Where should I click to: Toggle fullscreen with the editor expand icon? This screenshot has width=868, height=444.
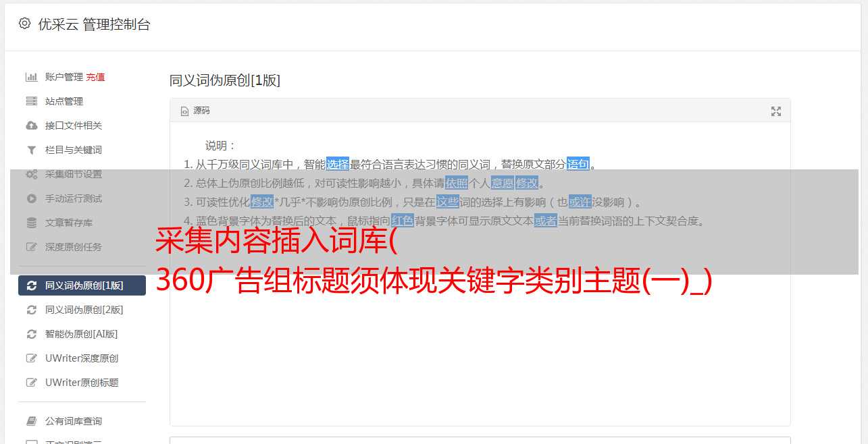click(776, 111)
